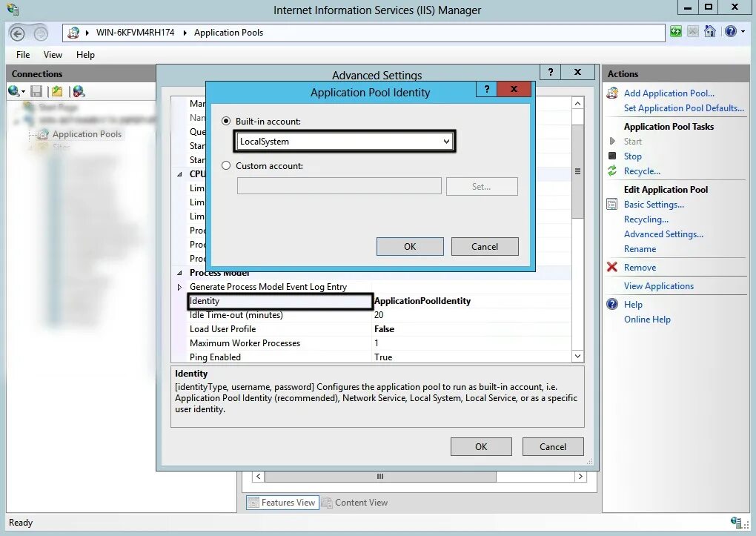
Task: Click the Recycling... link in Actions
Action: click(x=646, y=219)
